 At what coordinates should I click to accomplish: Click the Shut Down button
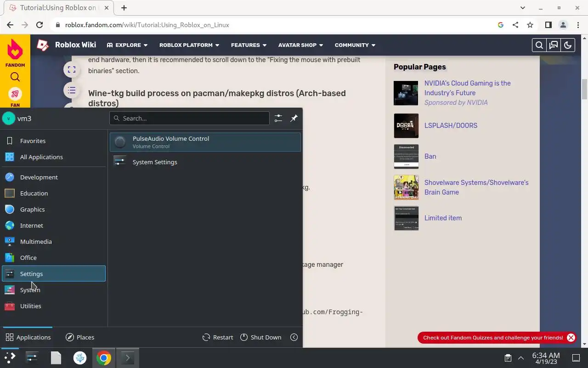tap(260, 337)
